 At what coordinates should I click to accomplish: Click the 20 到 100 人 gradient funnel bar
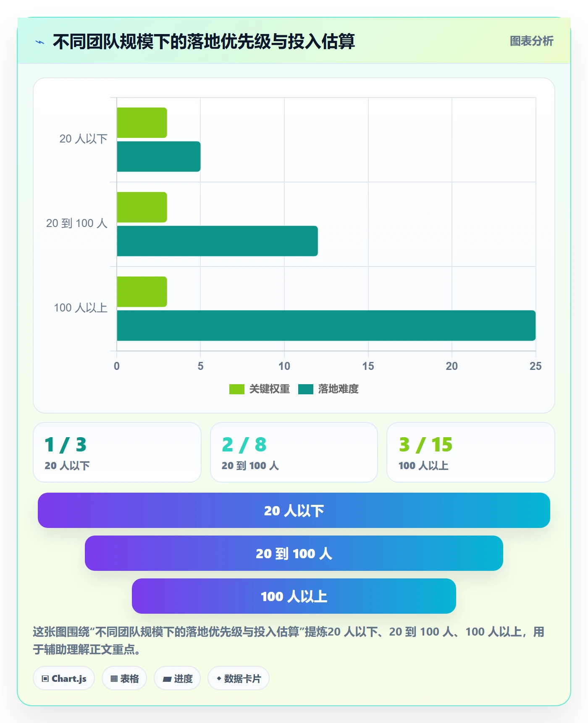click(x=294, y=553)
